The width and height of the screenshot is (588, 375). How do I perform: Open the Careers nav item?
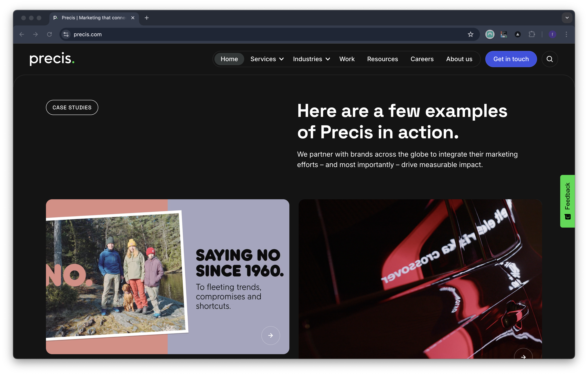pos(422,59)
